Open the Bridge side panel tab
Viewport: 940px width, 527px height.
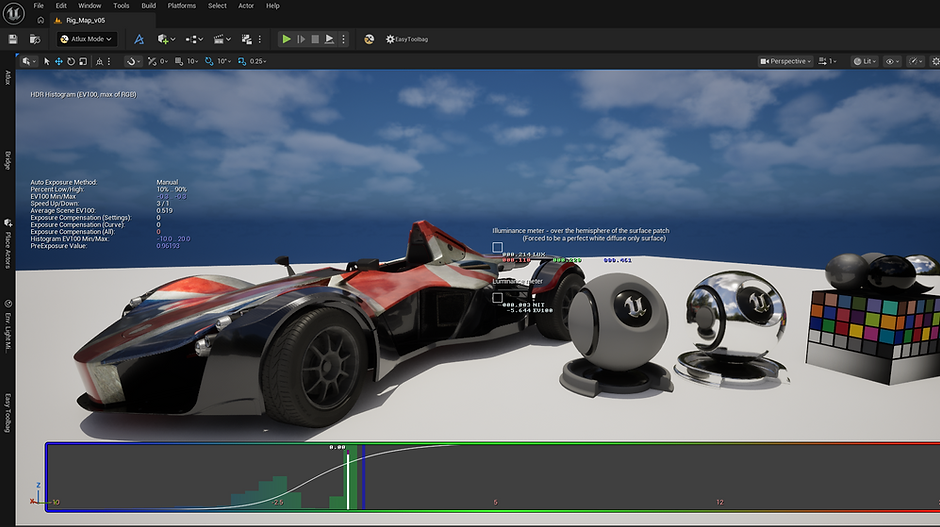pos(8,160)
